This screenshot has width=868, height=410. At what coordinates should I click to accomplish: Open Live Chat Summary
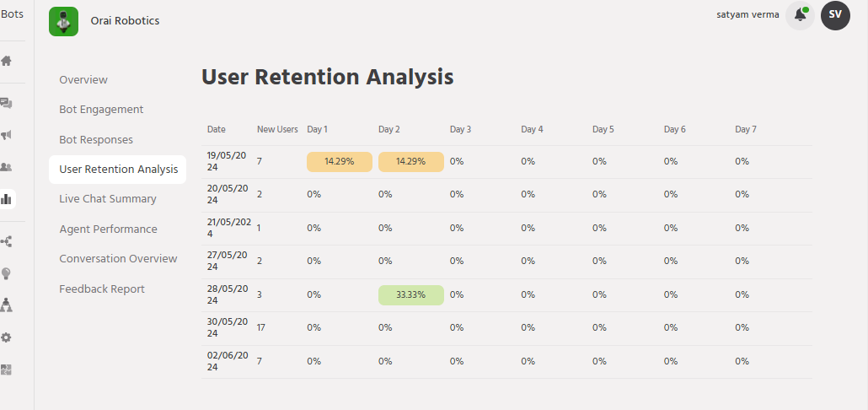108,199
